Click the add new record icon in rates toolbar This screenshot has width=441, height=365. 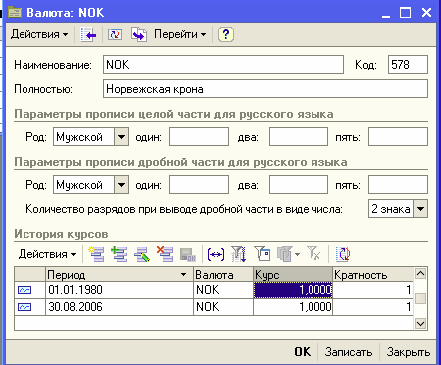click(x=96, y=254)
